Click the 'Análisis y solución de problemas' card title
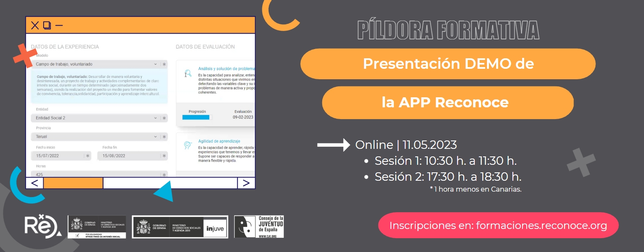644x252 pixels. [226, 69]
